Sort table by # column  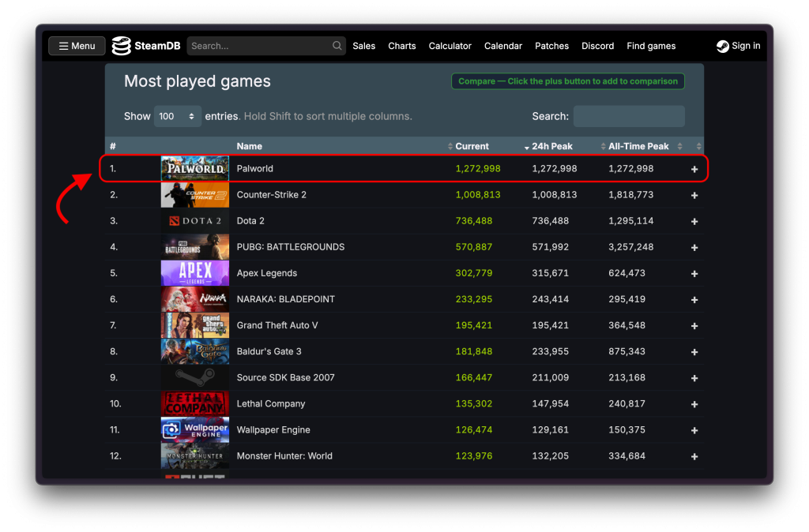pos(113,146)
